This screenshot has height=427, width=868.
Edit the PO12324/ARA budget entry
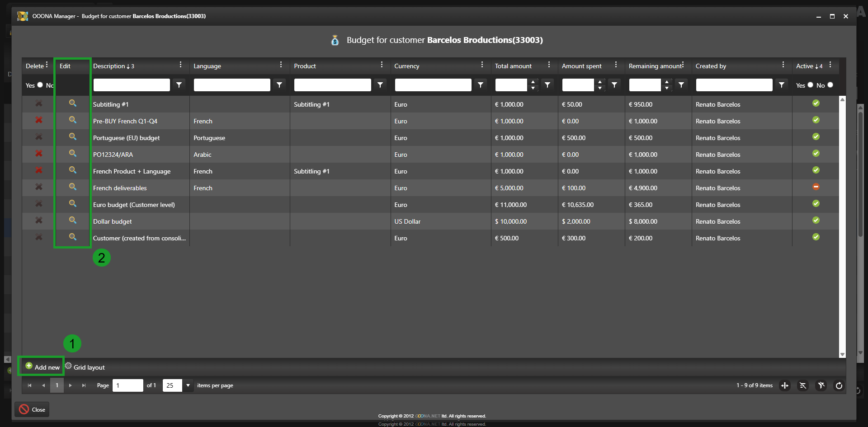(x=72, y=154)
